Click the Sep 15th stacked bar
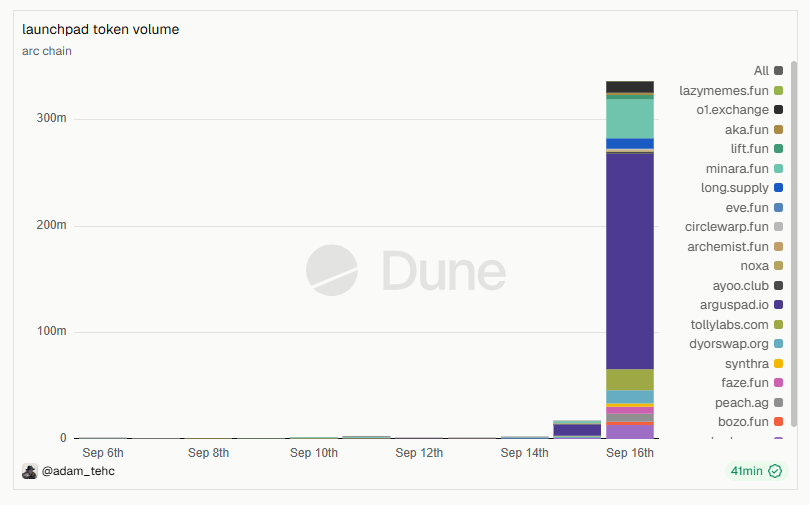 (577, 429)
